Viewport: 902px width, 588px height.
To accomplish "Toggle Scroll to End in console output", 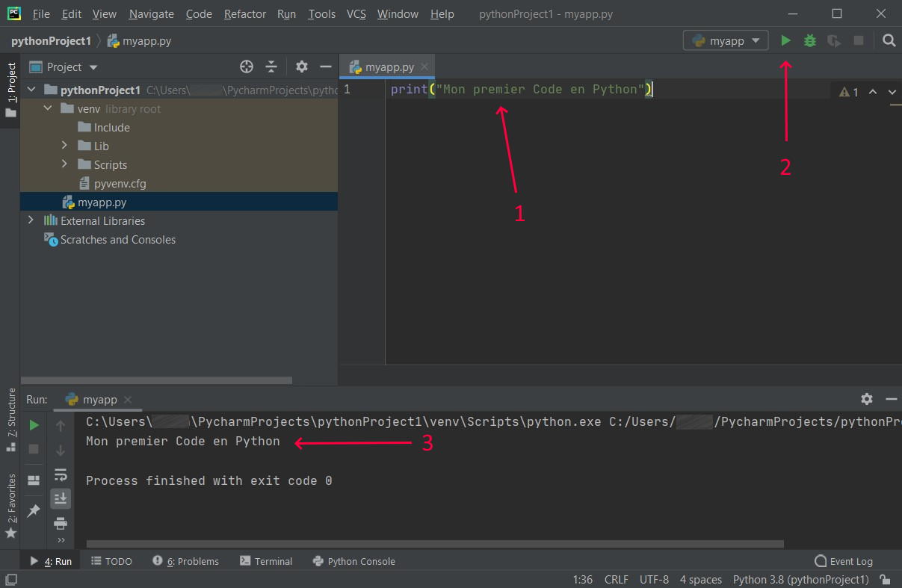I will 61,498.
